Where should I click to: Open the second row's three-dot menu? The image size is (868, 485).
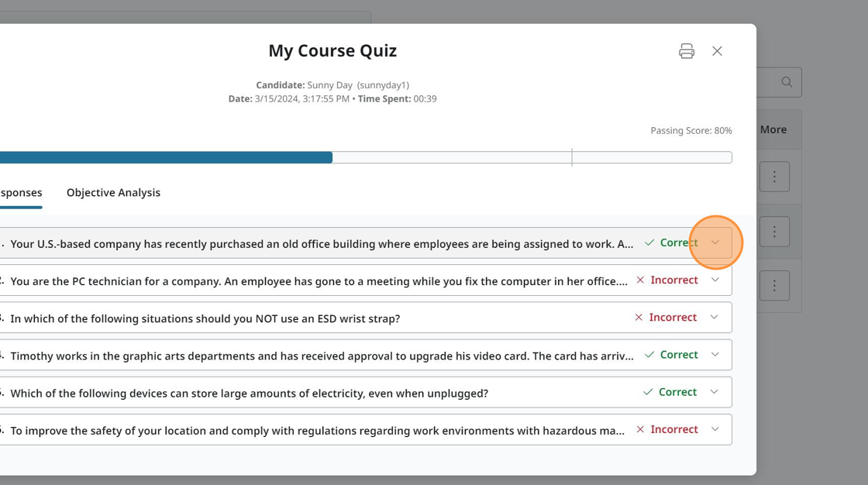[774, 232]
